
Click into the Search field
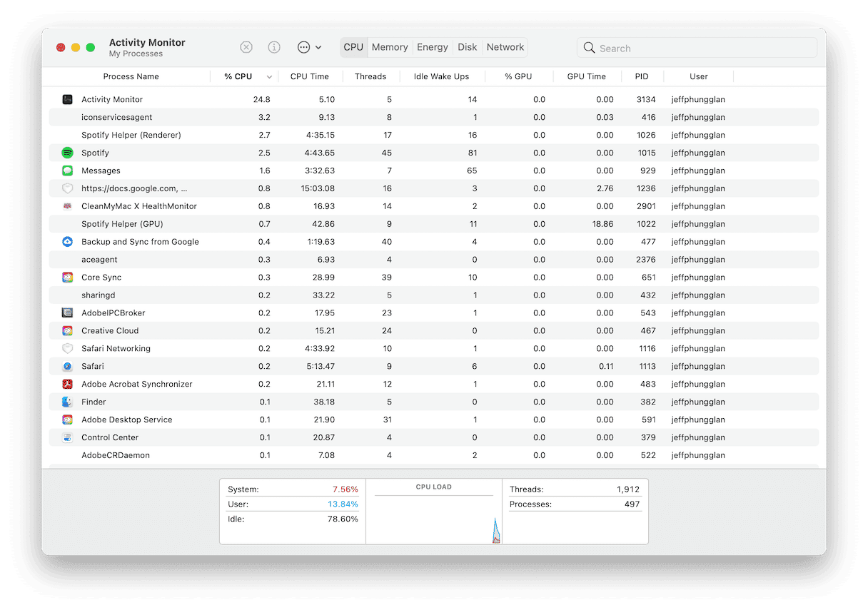704,48
